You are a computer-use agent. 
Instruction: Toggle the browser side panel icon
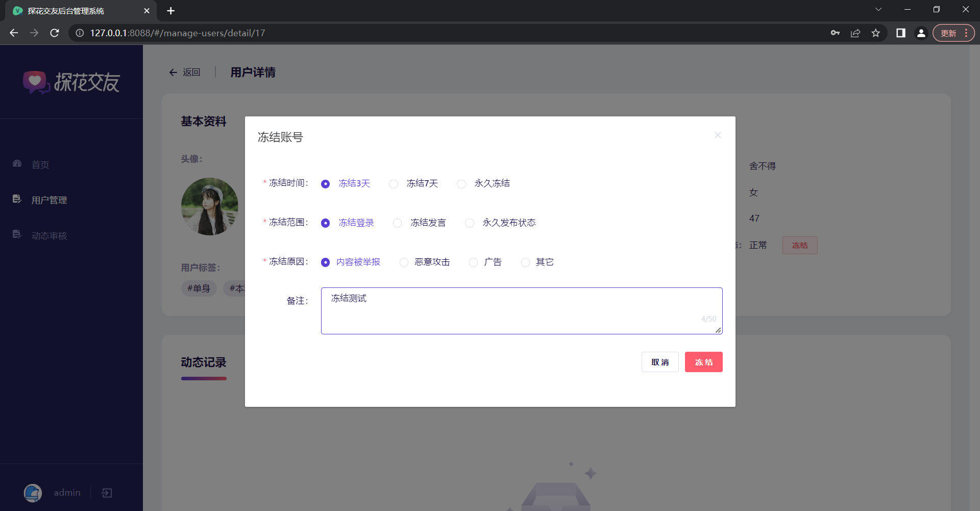[901, 33]
